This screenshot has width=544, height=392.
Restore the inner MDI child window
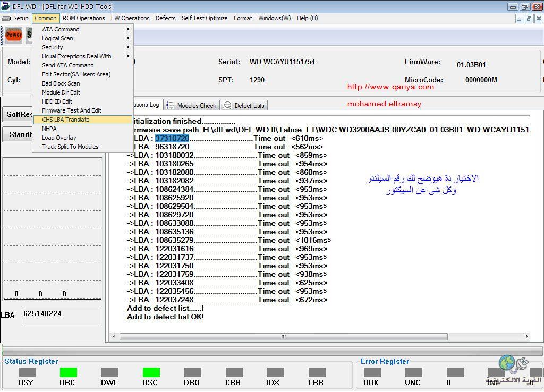(529, 19)
